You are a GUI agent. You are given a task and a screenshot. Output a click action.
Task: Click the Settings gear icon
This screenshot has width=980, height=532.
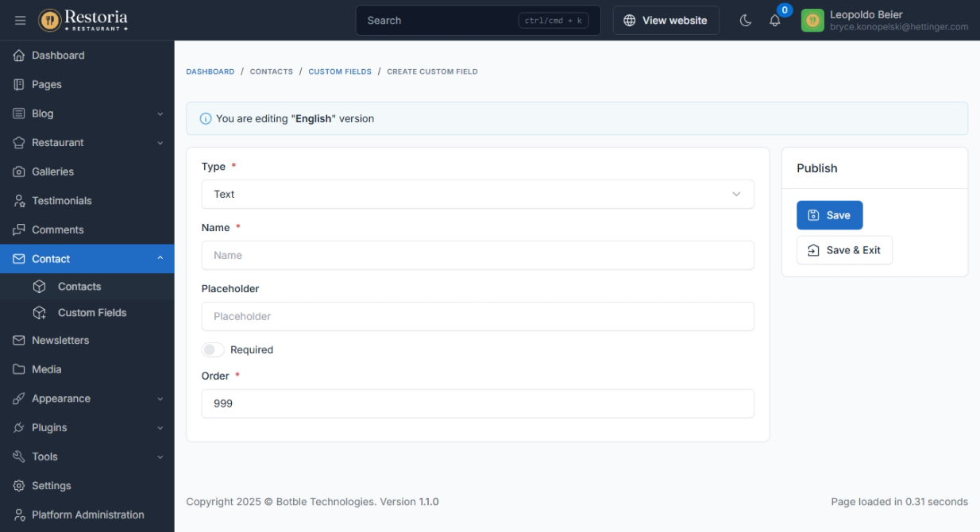19,486
